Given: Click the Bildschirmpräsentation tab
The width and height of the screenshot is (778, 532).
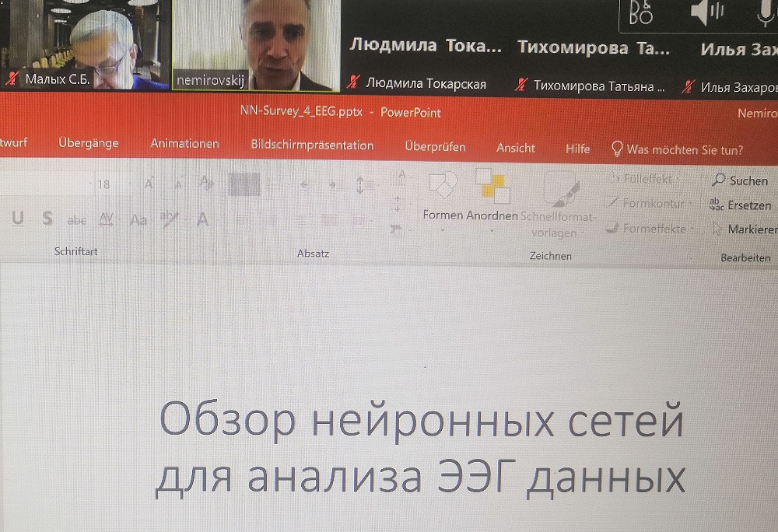Looking at the screenshot, I should coord(312,145).
